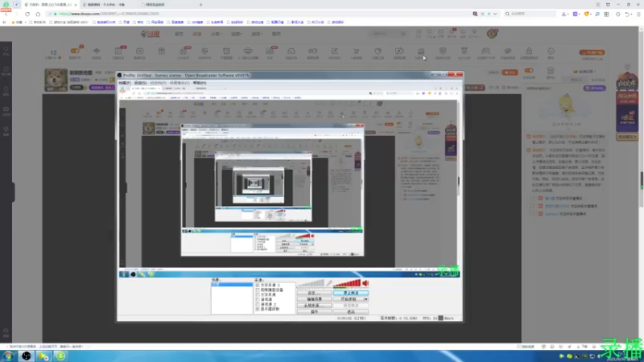Click the green browser icon in the taskbar

click(61, 356)
